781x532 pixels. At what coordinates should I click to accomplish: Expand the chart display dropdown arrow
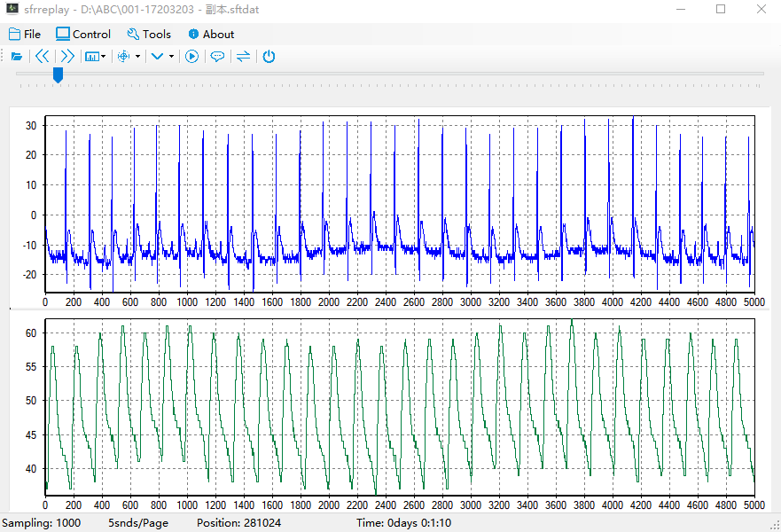click(x=104, y=57)
